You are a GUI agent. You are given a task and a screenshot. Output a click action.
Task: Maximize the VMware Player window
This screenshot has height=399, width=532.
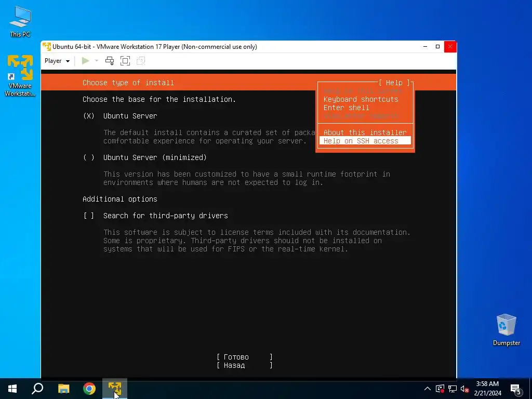(437, 46)
